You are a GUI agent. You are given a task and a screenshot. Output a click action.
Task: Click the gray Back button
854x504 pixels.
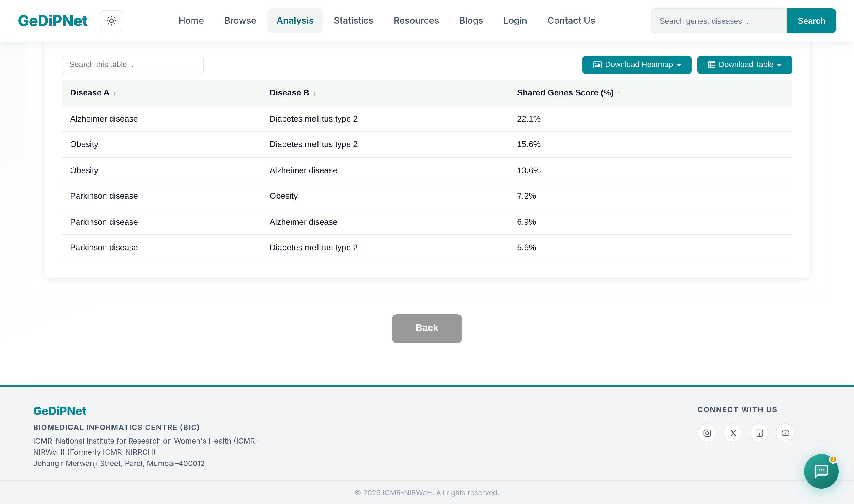pos(427,328)
